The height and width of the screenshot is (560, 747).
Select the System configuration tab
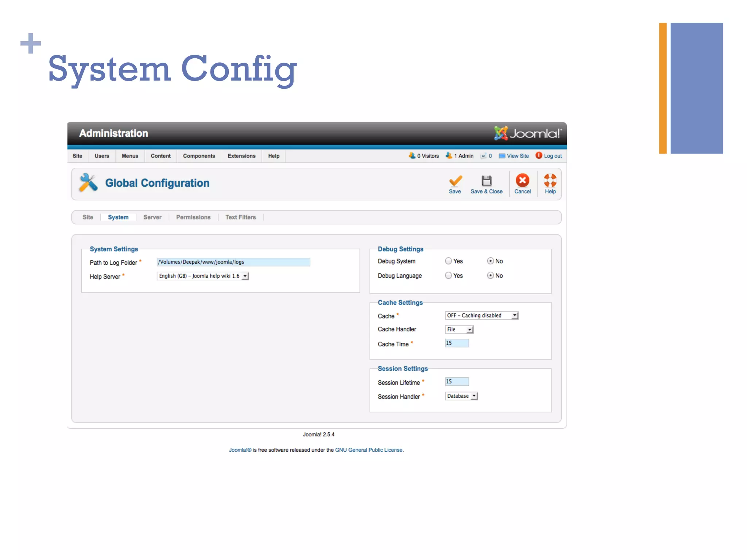(x=118, y=217)
